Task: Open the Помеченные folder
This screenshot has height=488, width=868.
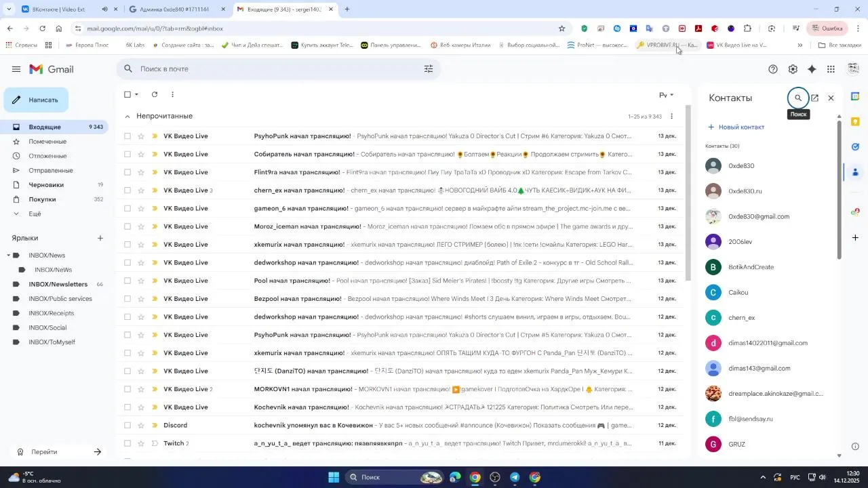Action: (x=54, y=142)
